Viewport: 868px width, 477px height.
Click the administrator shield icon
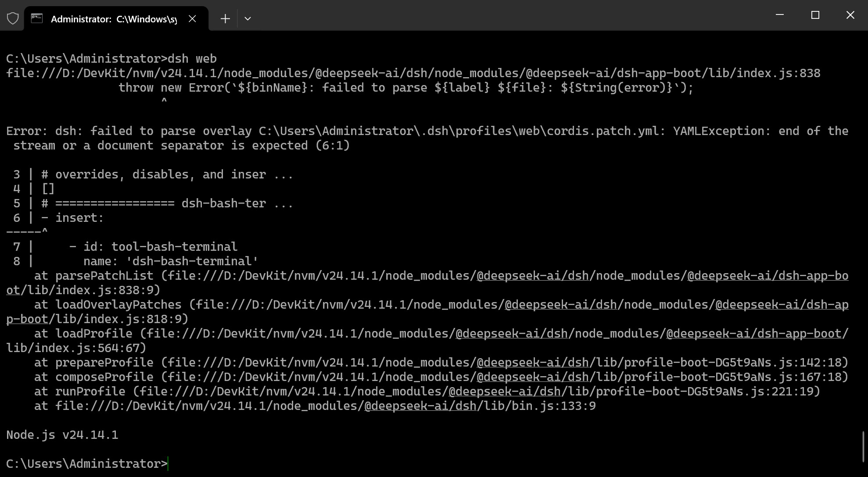coord(13,18)
